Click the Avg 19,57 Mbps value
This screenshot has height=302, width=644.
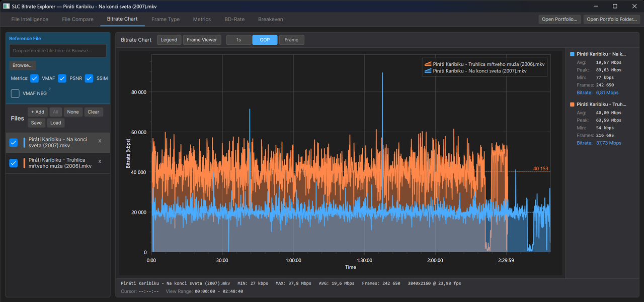(609, 62)
